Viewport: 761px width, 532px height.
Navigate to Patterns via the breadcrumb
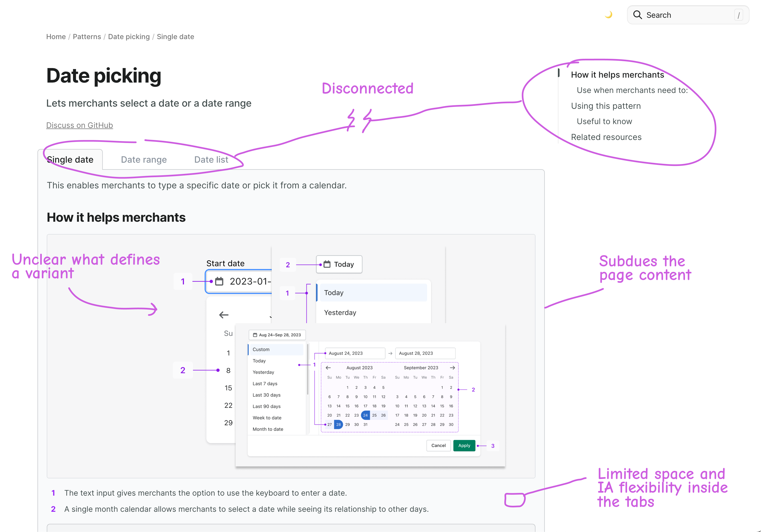pyautogui.click(x=87, y=36)
